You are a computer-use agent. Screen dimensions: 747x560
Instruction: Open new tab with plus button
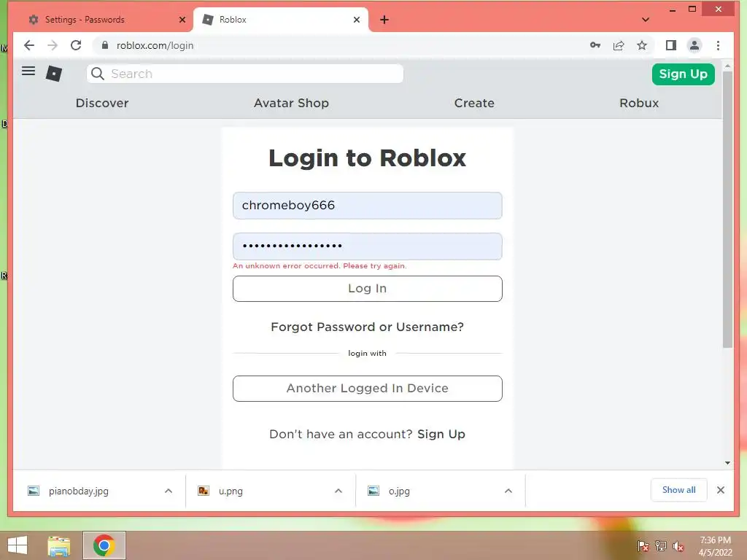pos(384,20)
